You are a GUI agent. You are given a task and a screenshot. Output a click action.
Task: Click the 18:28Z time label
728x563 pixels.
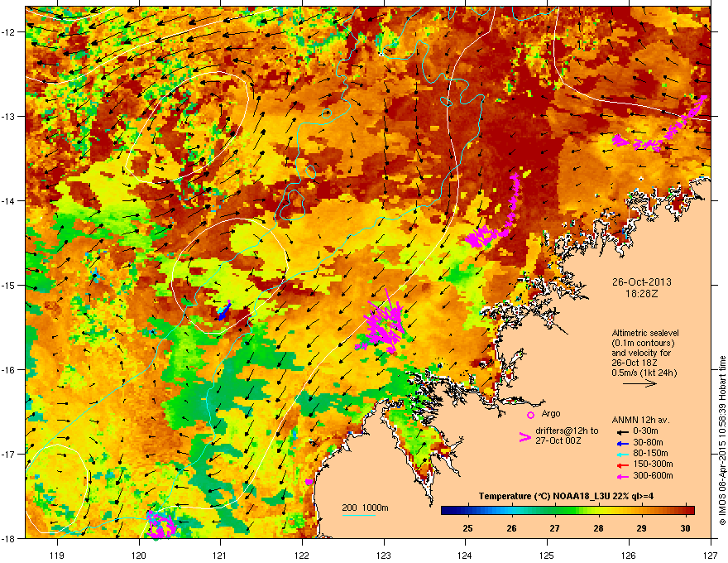(641, 294)
